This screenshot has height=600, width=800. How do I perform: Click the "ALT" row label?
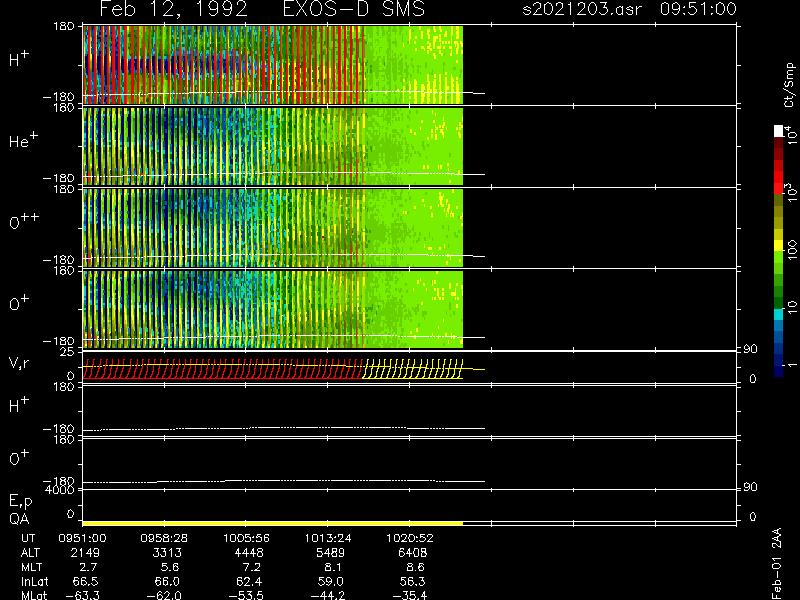point(30,553)
